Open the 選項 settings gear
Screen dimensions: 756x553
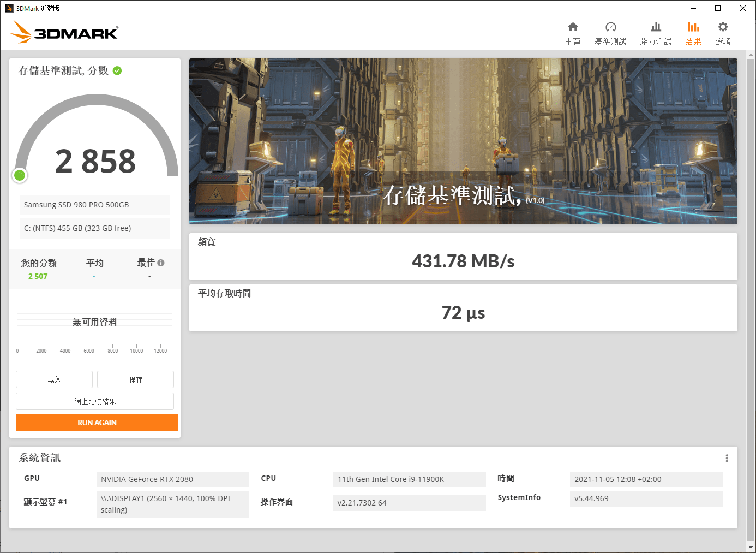pos(723,32)
